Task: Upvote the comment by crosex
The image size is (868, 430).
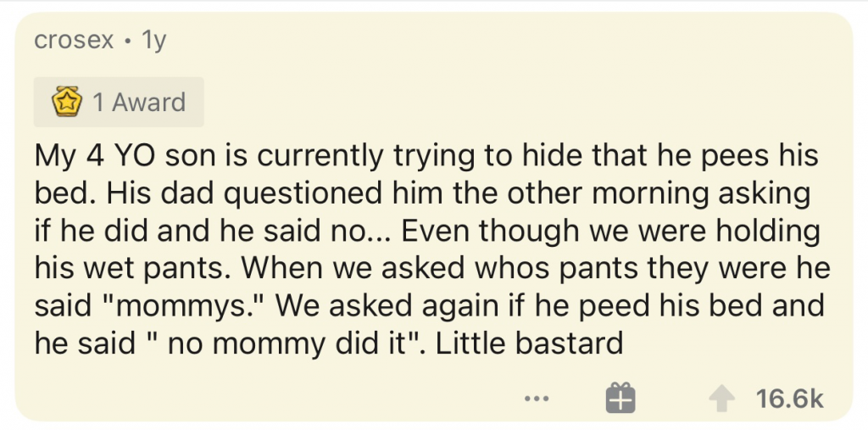Action: coord(721,398)
